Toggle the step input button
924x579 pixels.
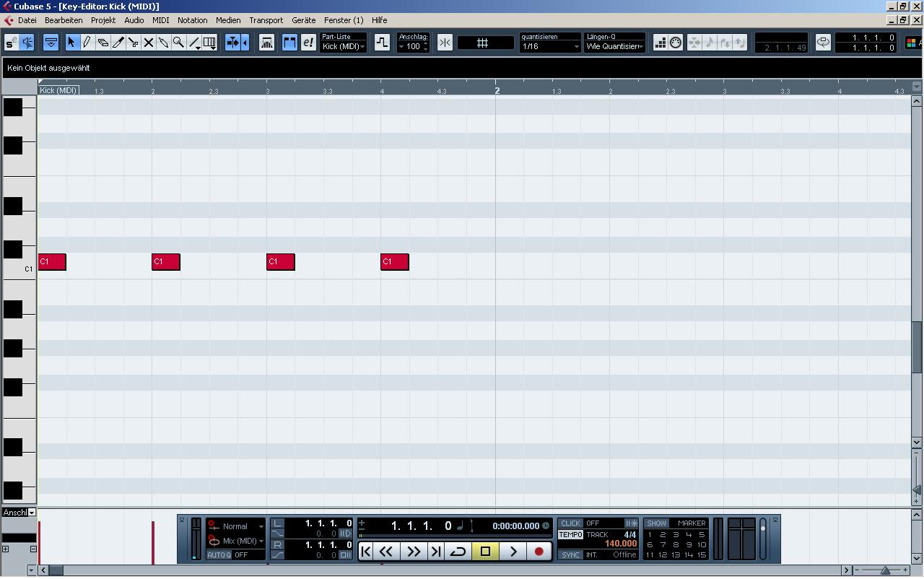click(x=660, y=43)
